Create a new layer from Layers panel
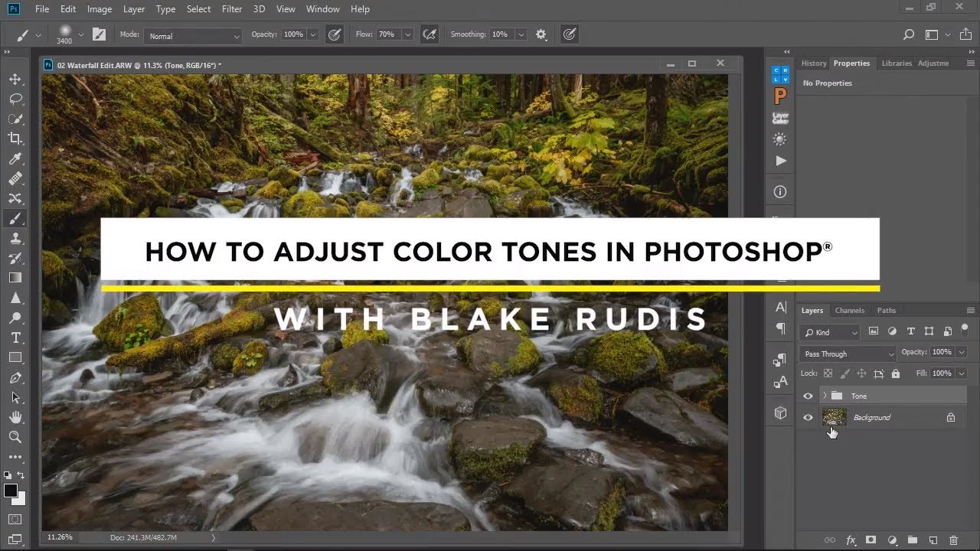 933,540
